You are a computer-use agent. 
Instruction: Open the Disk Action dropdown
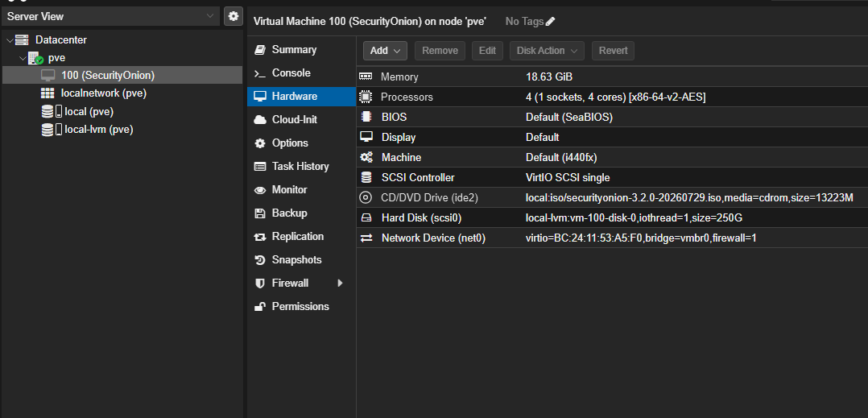(x=547, y=51)
